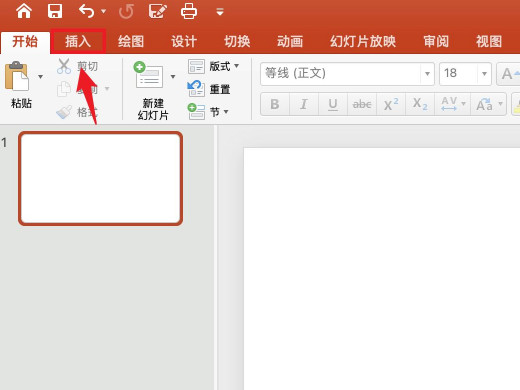Click the font size field showing 18
Image resolution: width=520 pixels, height=390 pixels.
point(459,74)
